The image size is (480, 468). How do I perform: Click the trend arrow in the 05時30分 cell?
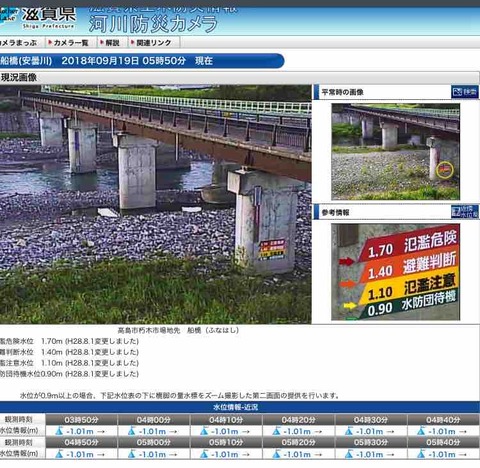coord(390,454)
